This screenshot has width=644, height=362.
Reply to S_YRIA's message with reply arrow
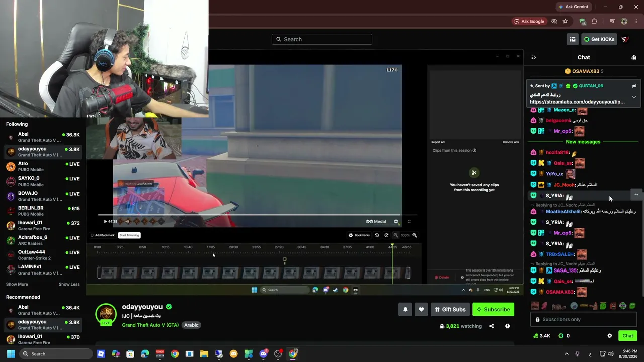click(636, 195)
